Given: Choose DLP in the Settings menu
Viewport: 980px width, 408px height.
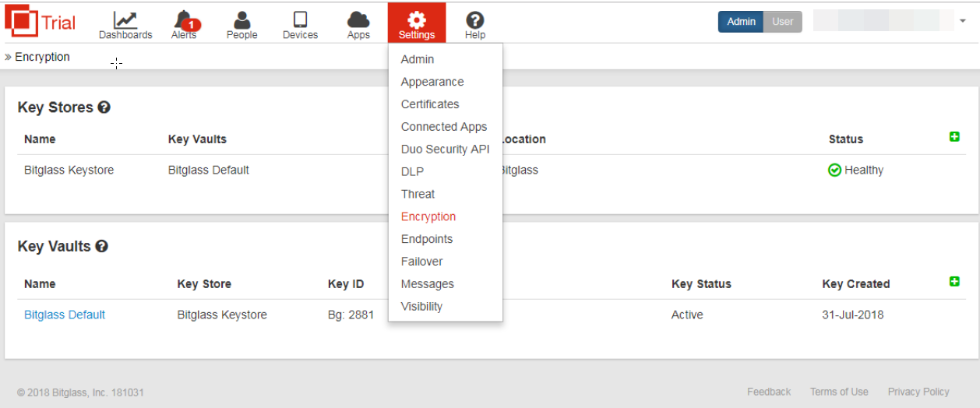Looking at the screenshot, I should (412, 171).
